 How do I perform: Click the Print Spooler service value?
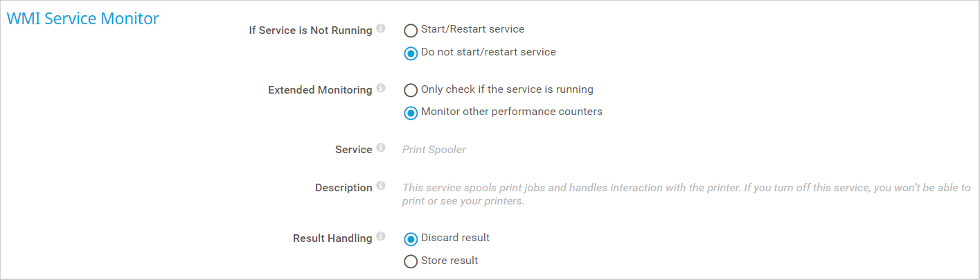[434, 150]
